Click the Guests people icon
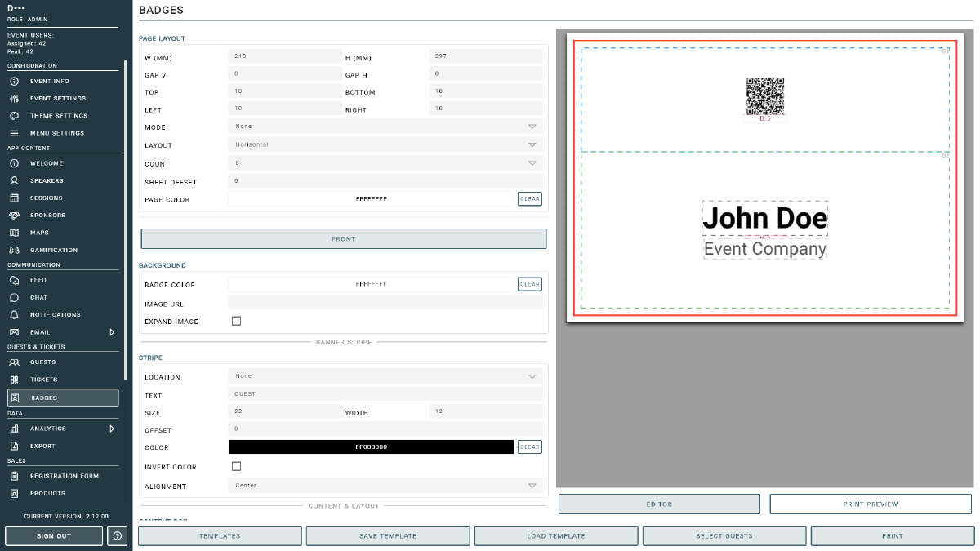The width and height of the screenshot is (980, 551). pyautogui.click(x=14, y=362)
